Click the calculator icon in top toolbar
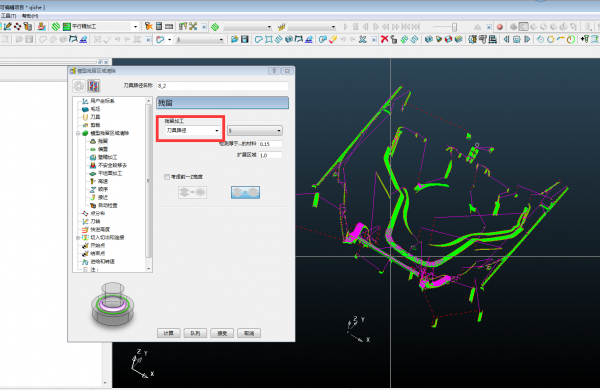This screenshot has height=390, width=600. (x=159, y=26)
